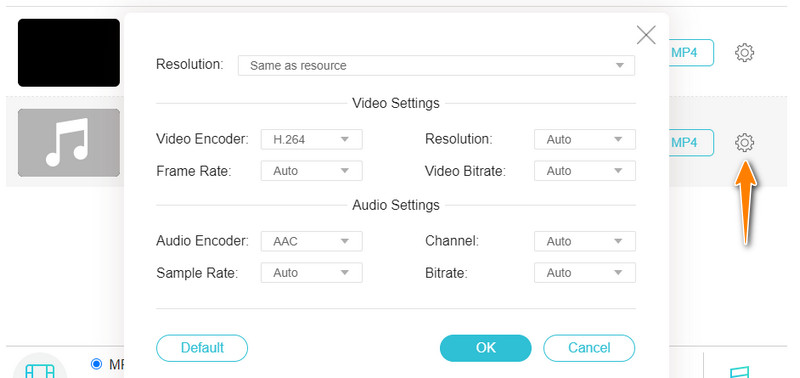Viewport: 800px width, 378px height.
Task: Open the Frame Rate dropdown
Action: click(x=311, y=170)
